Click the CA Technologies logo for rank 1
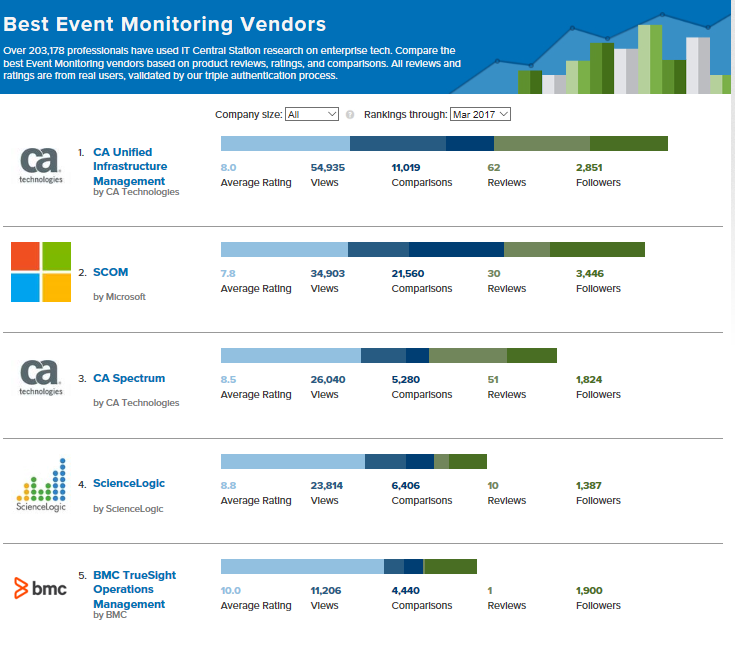This screenshot has height=648, width=735. coord(41,166)
